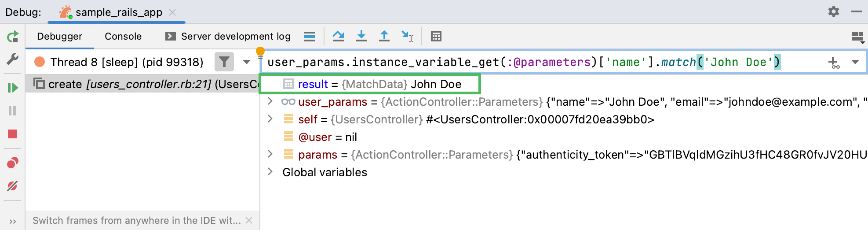Click the Step Out icon
This screenshot has width=868, height=230.
[384, 36]
